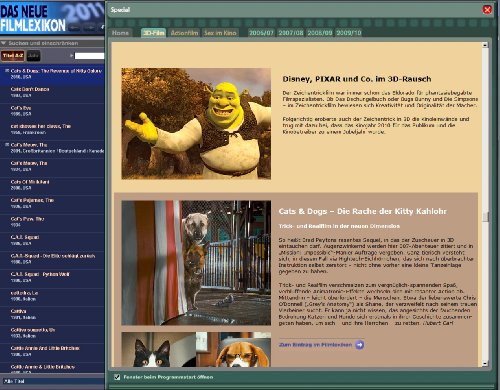Follow the Zum Eintrag im Filmlexikon link

tap(315, 345)
